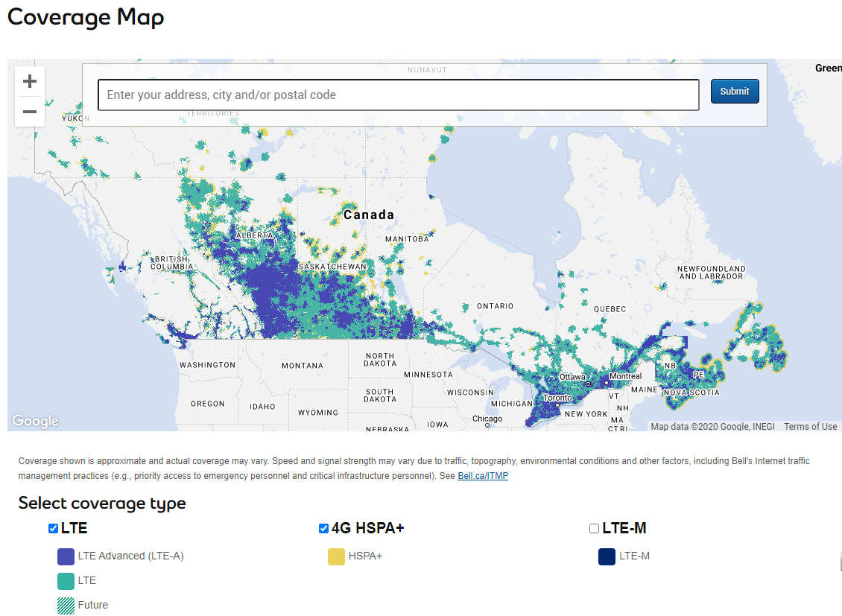This screenshot has width=842, height=616.
Task: Click the Montreal city marker
Action: tap(607, 383)
